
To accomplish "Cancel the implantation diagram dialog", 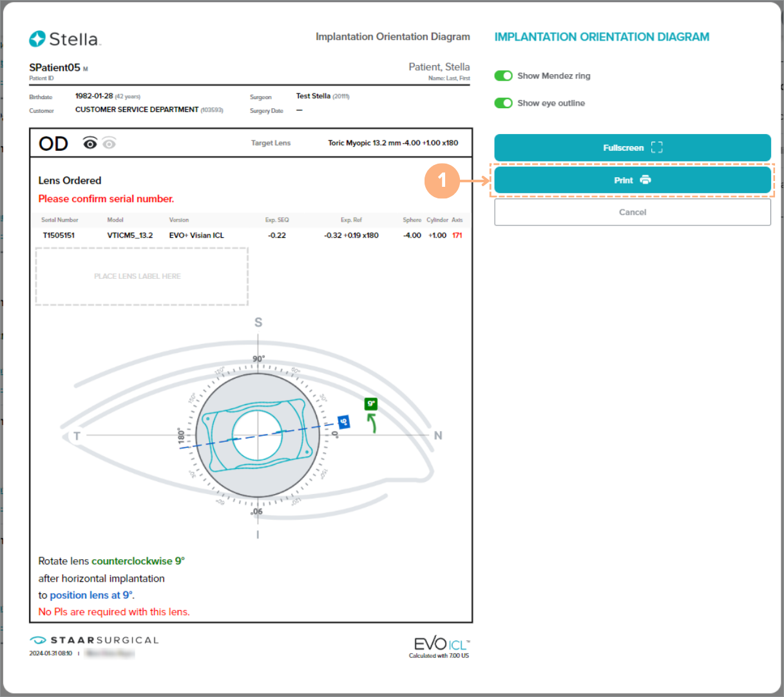I will (632, 212).
